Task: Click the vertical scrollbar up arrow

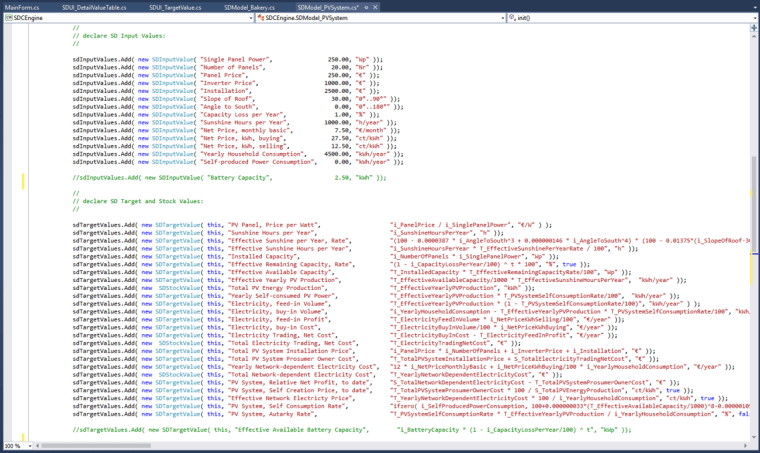Action: click(x=755, y=35)
